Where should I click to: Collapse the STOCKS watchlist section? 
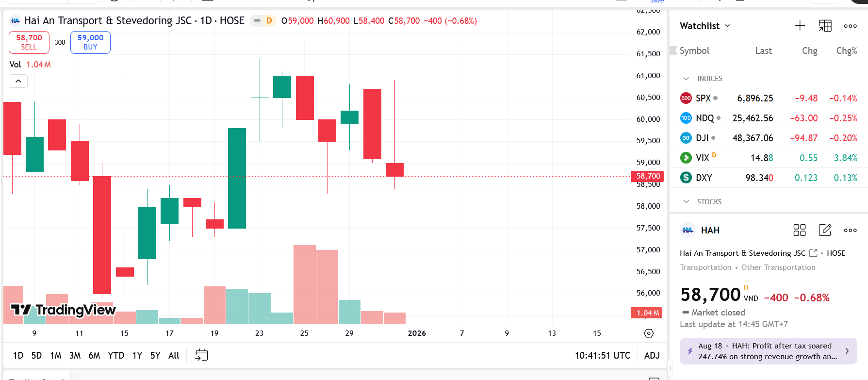pos(686,202)
